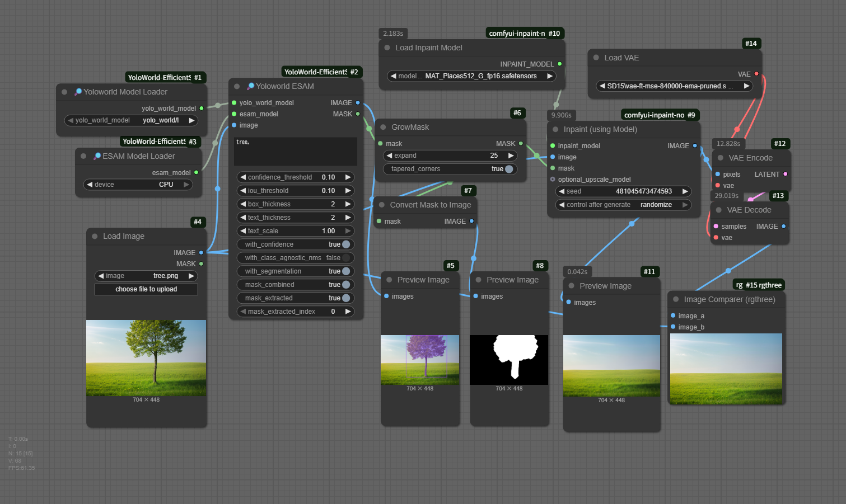
Task: Collapse the Image Comparer (rgthree) node
Action: coord(676,299)
